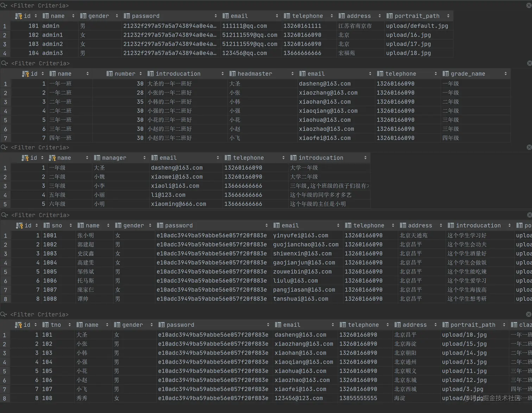
Task: Toggle sort arrows on name header beside sno
Action: (x=108, y=226)
